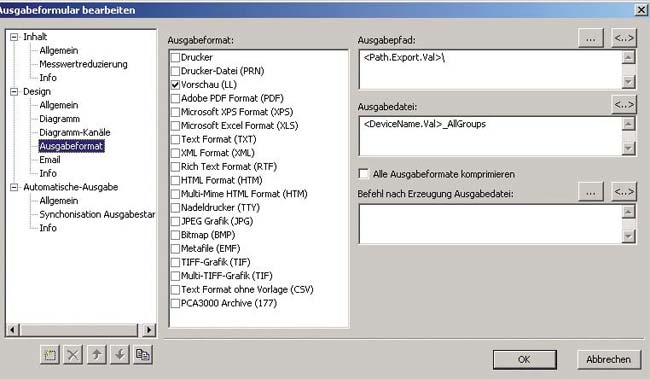Click the delete X icon below the tree
The width and height of the screenshot is (650, 379).
coord(73,355)
